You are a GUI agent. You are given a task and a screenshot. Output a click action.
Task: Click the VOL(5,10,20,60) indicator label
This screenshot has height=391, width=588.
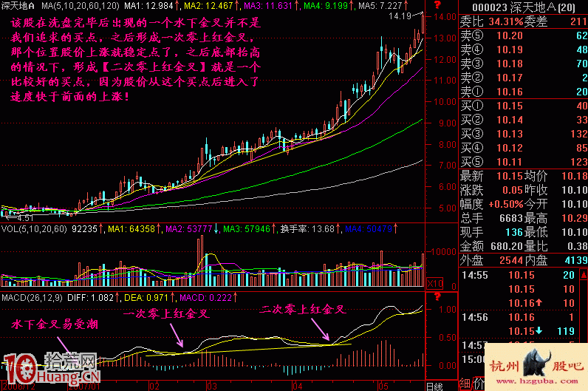point(34,228)
